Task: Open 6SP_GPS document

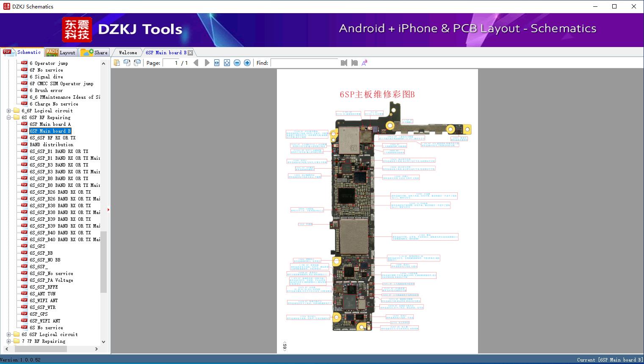Action: (39, 314)
